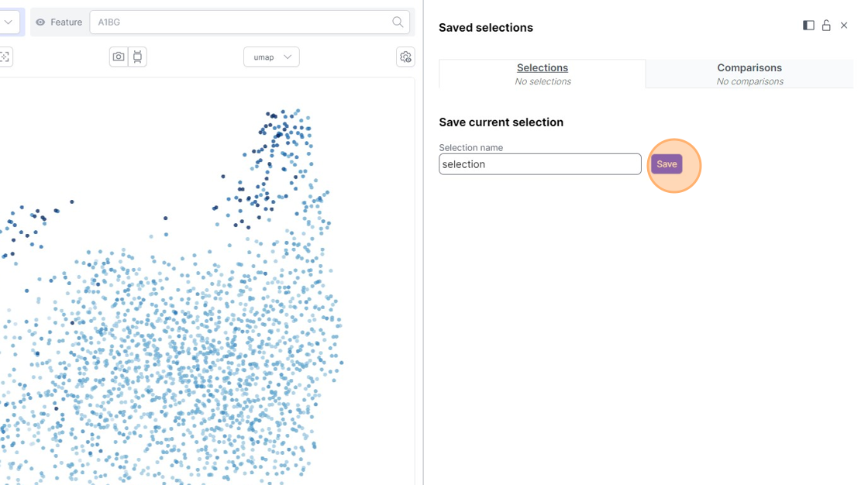Click the Saved selections panel title
This screenshot has width=868, height=485.
(x=486, y=28)
